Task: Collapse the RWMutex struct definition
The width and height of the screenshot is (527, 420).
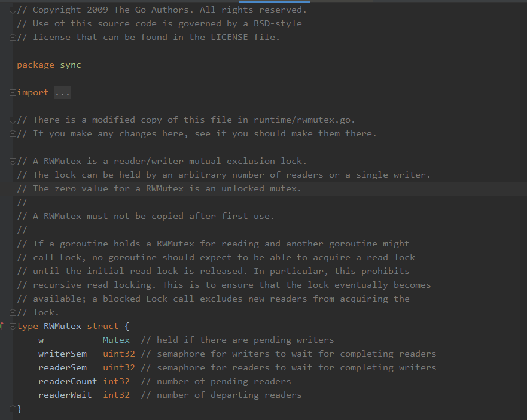Action: tap(13, 326)
